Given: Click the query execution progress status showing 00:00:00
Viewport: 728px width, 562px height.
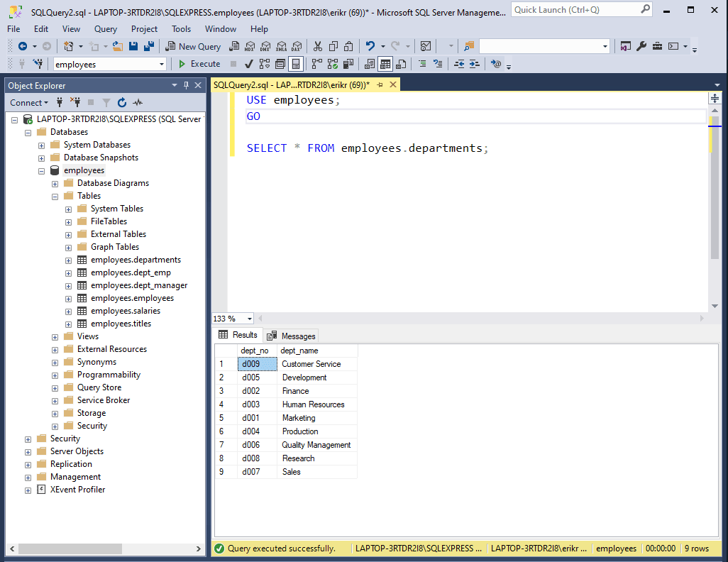Looking at the screenshot, I should click(661, 548).
